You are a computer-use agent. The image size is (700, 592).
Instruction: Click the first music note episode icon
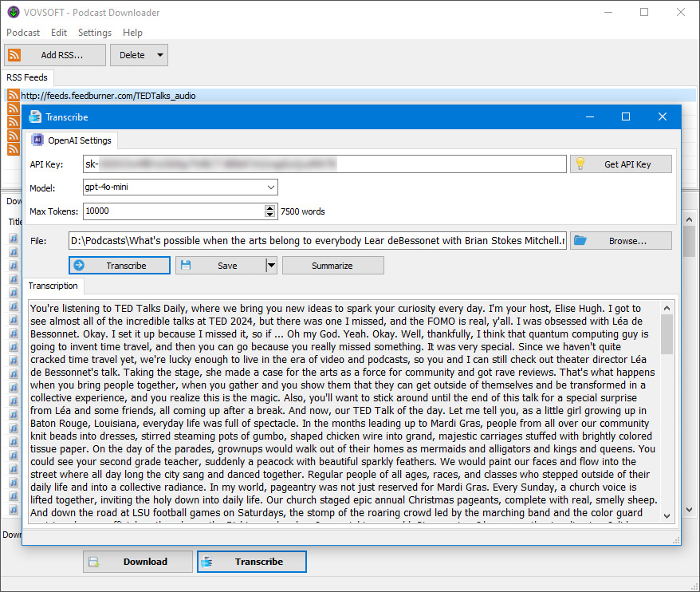click(14, 238)
